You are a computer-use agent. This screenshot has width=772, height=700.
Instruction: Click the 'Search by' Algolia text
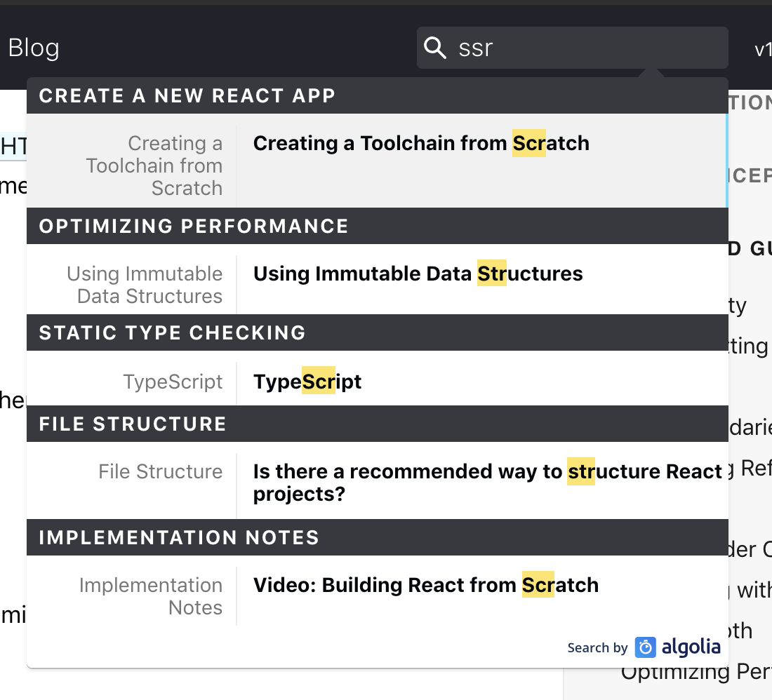[597, 648]
